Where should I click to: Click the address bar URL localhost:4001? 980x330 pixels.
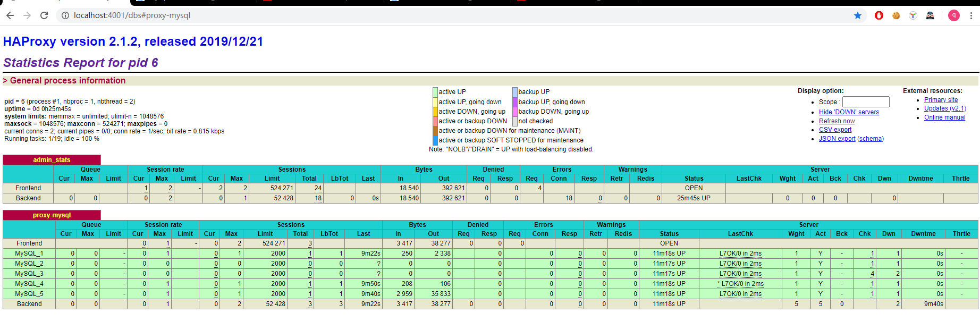click(132, 15)
